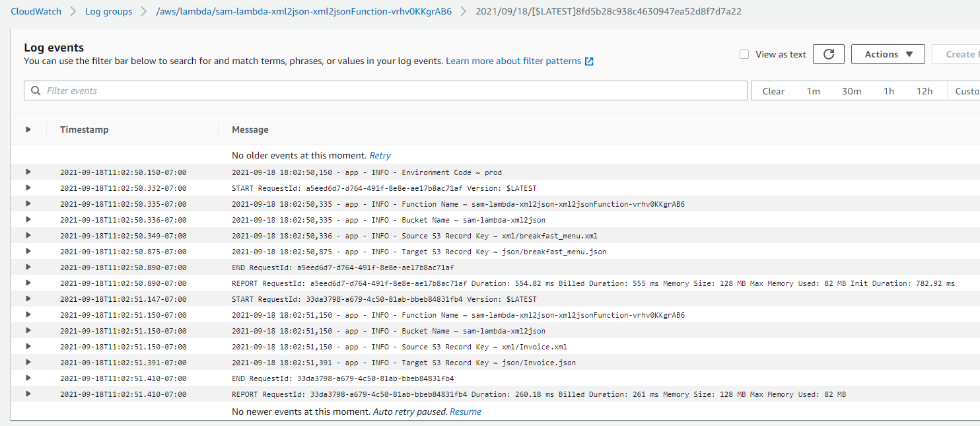Click Retry to load older events

tap(380, 155)
